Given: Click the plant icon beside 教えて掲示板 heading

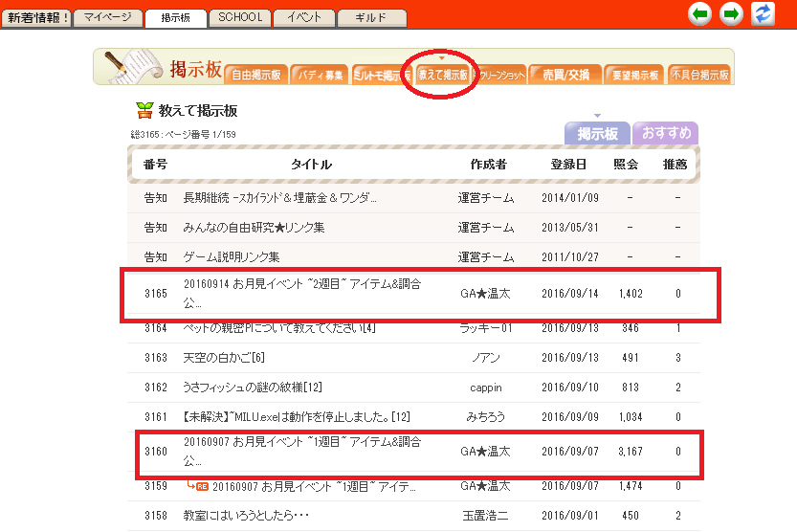Looking at the screenshot, I should pos(144,110).
